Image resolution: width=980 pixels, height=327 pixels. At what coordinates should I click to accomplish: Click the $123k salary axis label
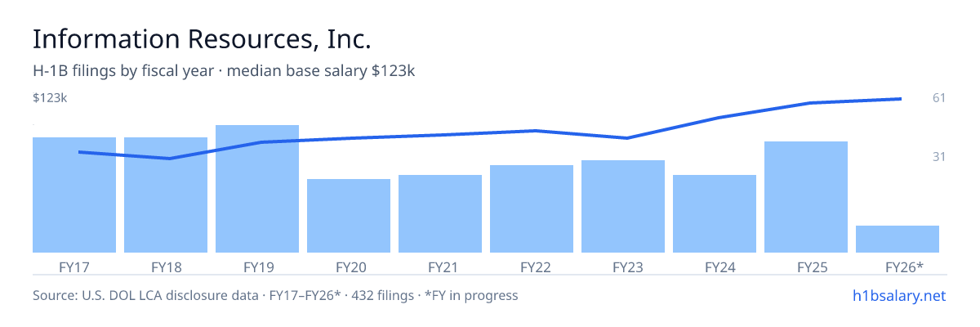tap(50, 98)
